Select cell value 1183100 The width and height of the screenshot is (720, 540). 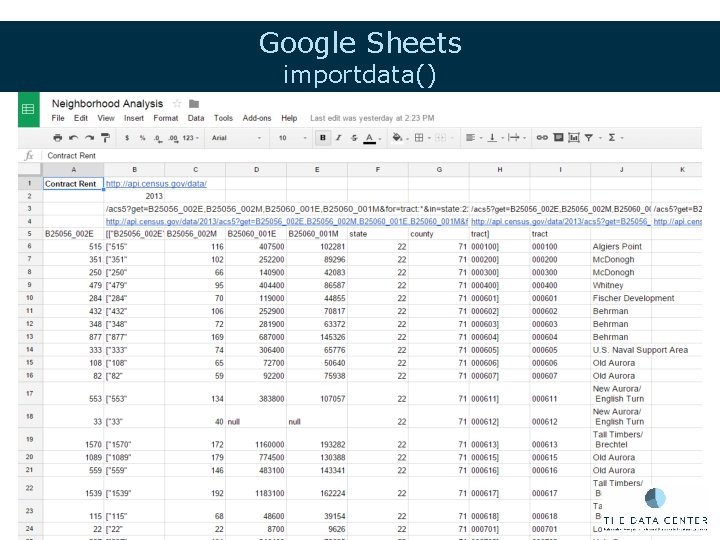pyautogui.click(x=256, y=488)
